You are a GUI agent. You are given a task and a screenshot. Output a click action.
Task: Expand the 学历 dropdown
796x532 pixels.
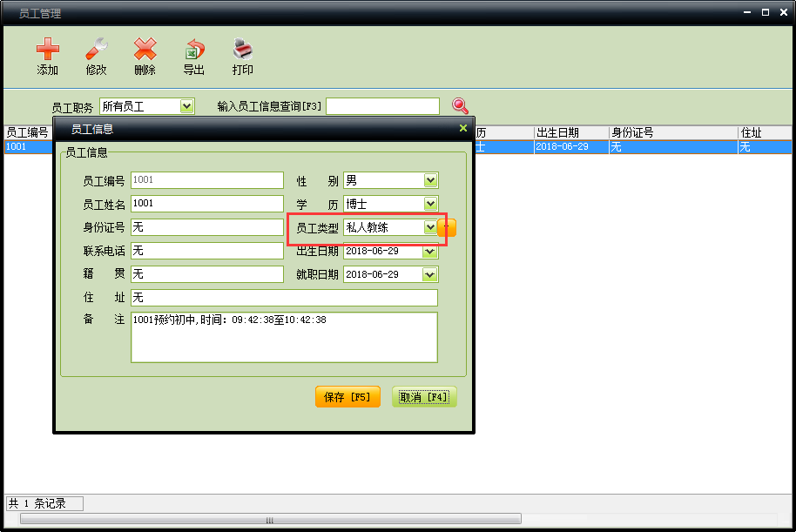[x=430, y=204]
